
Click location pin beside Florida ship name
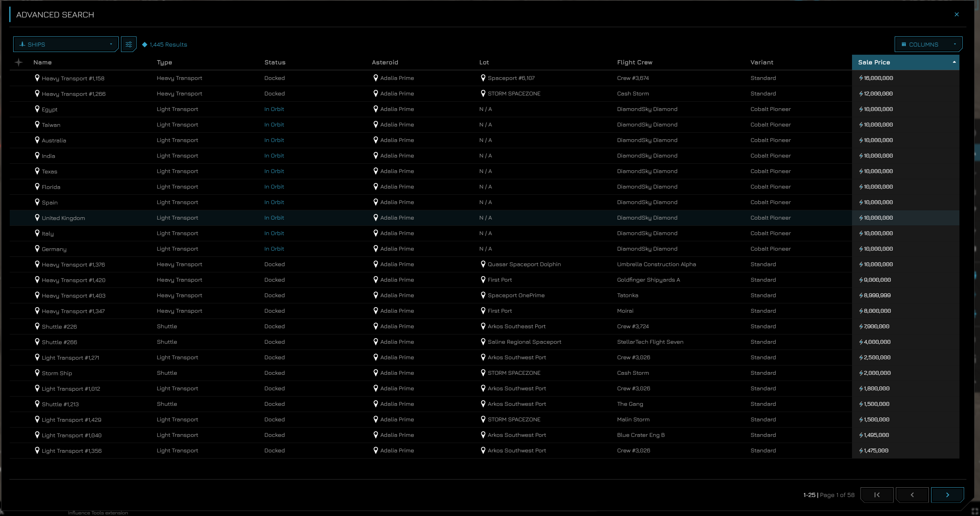[37, 187]
